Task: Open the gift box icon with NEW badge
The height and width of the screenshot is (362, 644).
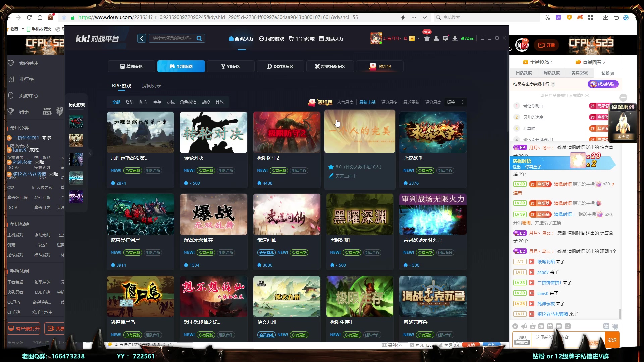Action: pyautogui.click(x=427, y=38)
